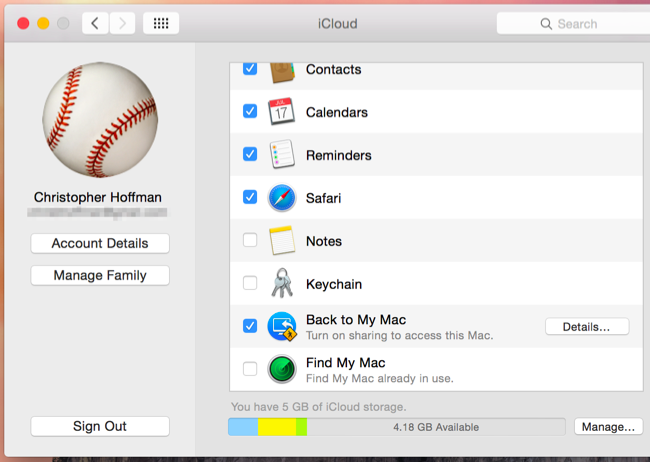Enable the Notes checkbox
The height and width of the screenshot is (462, 650).
click(x=250, y=241)
